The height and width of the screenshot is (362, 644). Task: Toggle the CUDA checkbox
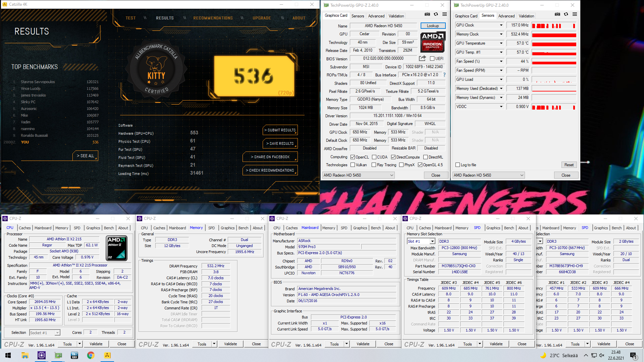(374, 157)
